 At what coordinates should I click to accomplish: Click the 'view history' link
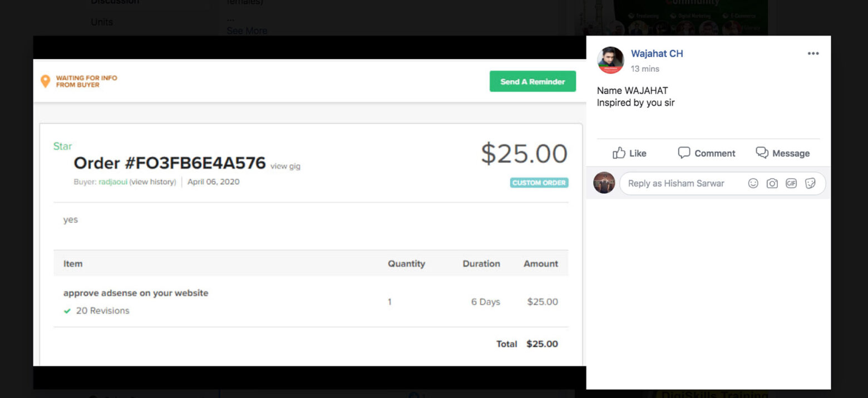[152, 182]
